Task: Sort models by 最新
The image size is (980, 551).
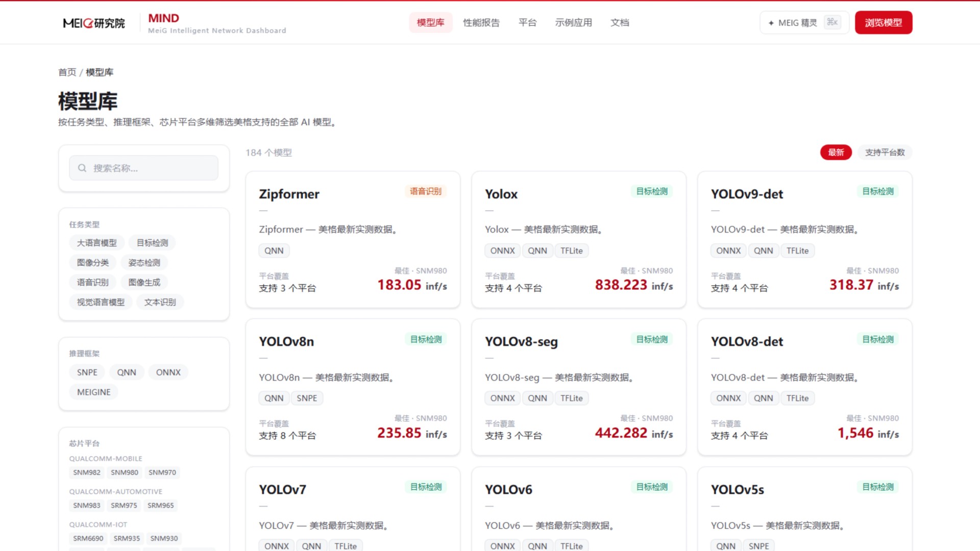Action: point(836,152)
